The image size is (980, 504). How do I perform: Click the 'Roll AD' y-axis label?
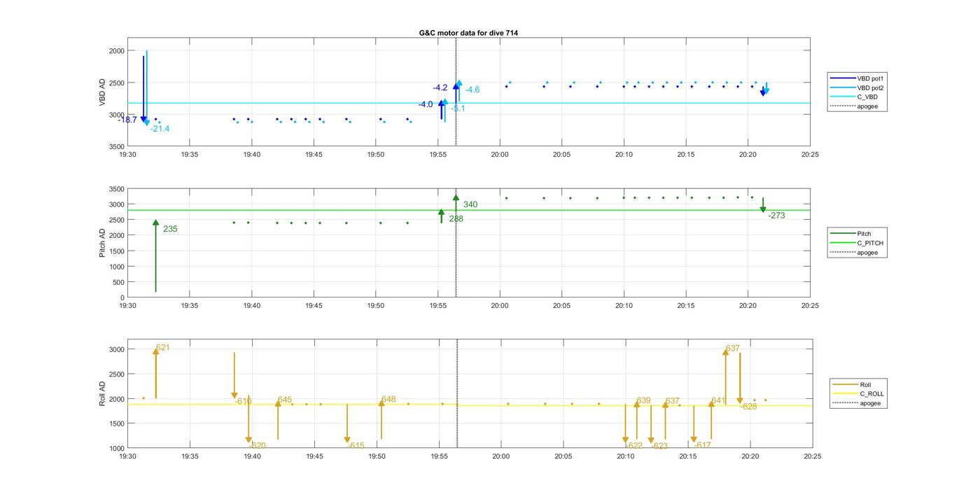pos(102,393)
